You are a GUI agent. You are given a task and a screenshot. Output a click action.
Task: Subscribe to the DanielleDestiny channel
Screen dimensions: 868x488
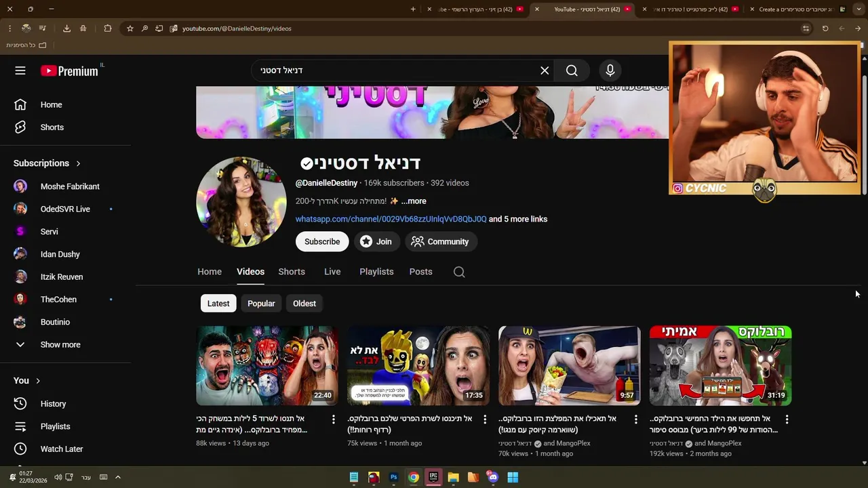pos(322,242)
